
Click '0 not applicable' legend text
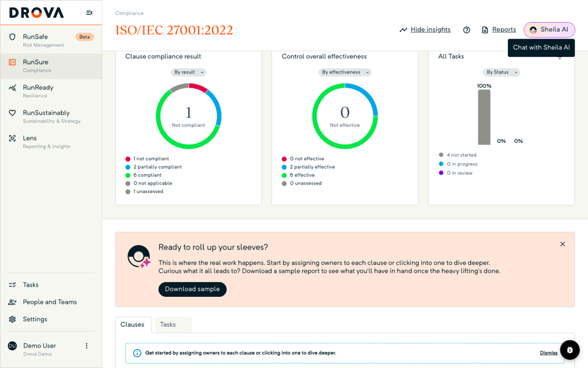[x=153, y=183]
